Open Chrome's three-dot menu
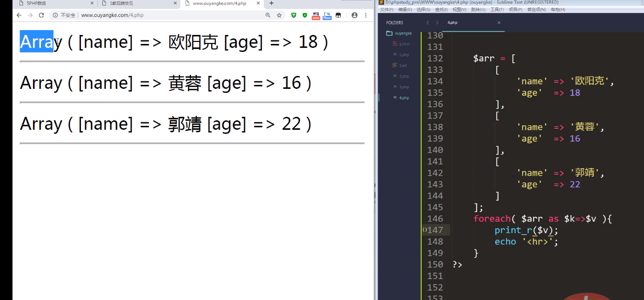Image resolution: width=644 pixels, height=300 pixels. pyautogui.click(x=366, y=15)
